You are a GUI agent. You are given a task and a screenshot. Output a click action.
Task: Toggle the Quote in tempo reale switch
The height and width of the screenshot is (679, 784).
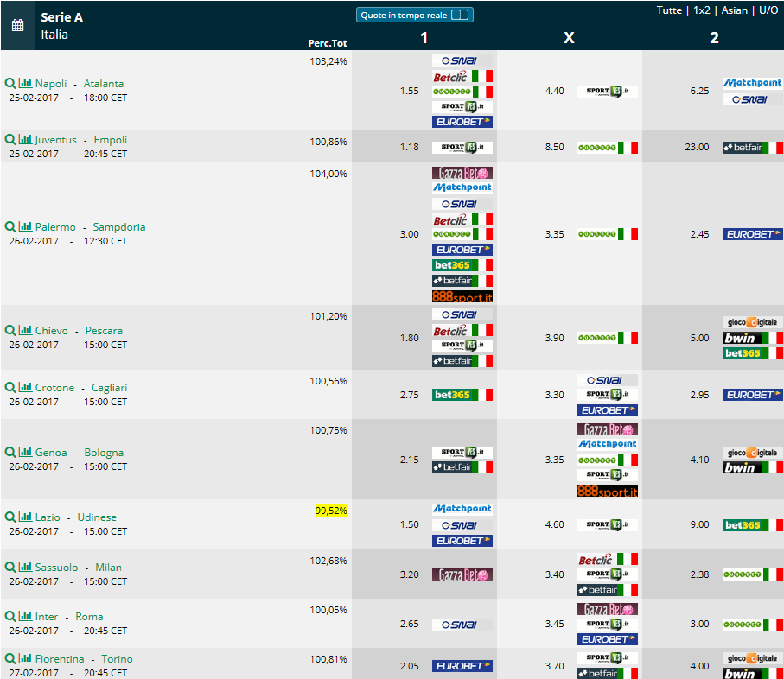(460, 15)
